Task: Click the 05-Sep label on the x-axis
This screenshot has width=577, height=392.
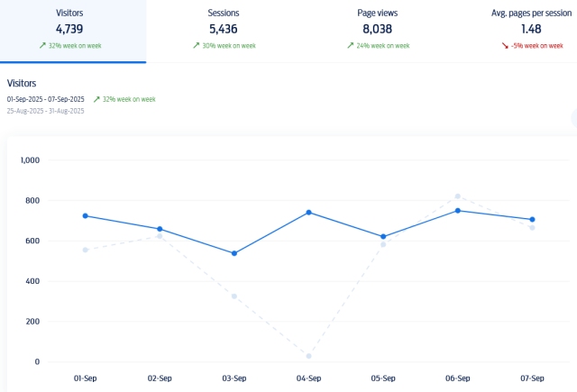Action: pyautogui.click(x=383, y=379)
